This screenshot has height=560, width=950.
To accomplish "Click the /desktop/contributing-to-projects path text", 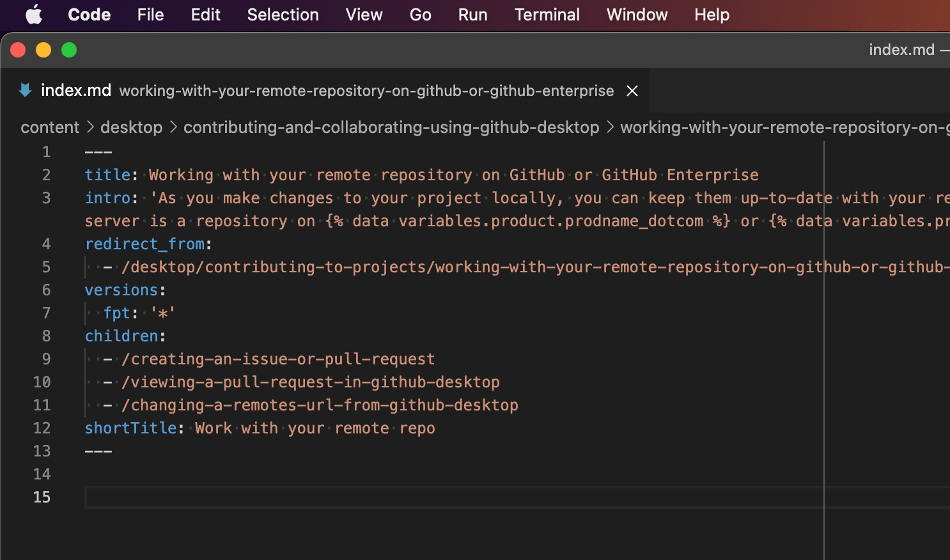I will click(x=535, y=267).
